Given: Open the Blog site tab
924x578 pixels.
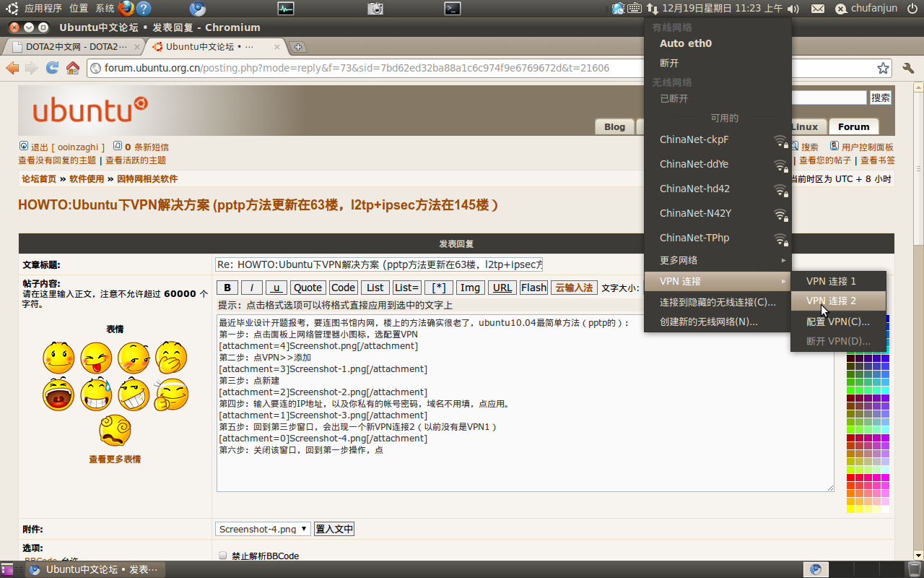Looking at the screenshot, I should point(614,126).
